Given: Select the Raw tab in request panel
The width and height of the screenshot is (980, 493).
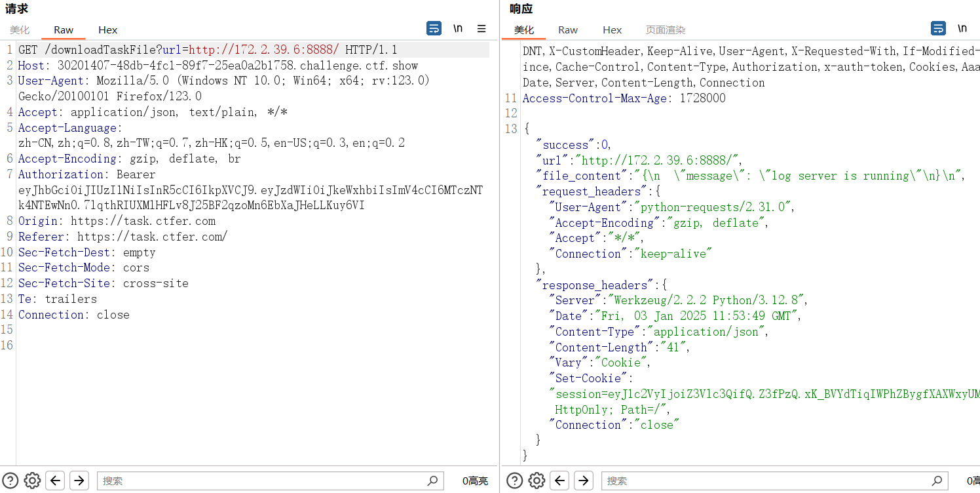Looking at the screenshot, I should (x=64, y=30).
